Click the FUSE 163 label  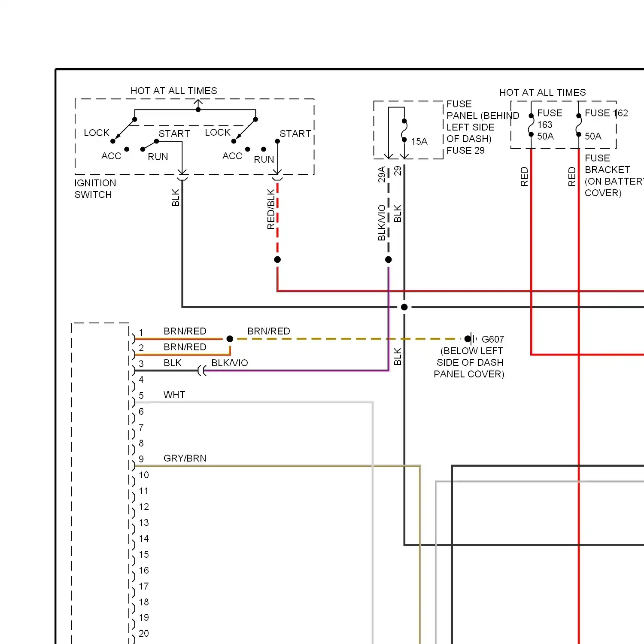point(550,119)
